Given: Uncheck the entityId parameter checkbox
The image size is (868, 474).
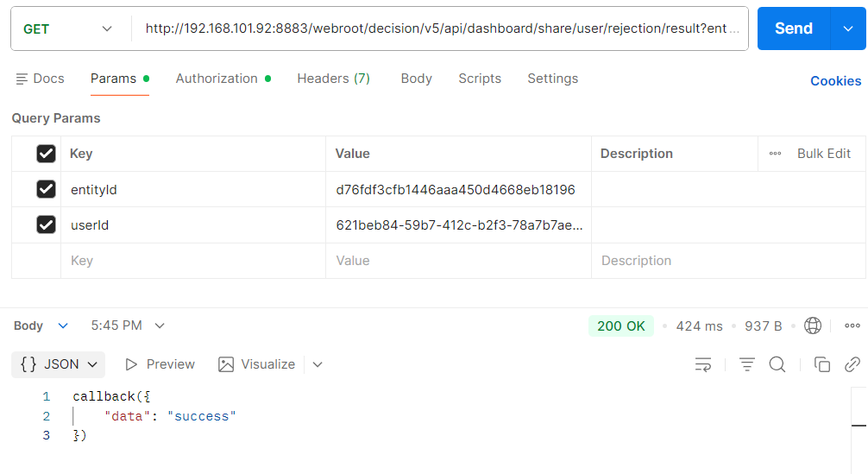Looking at the screenshot, I should [x=46, y=189].
